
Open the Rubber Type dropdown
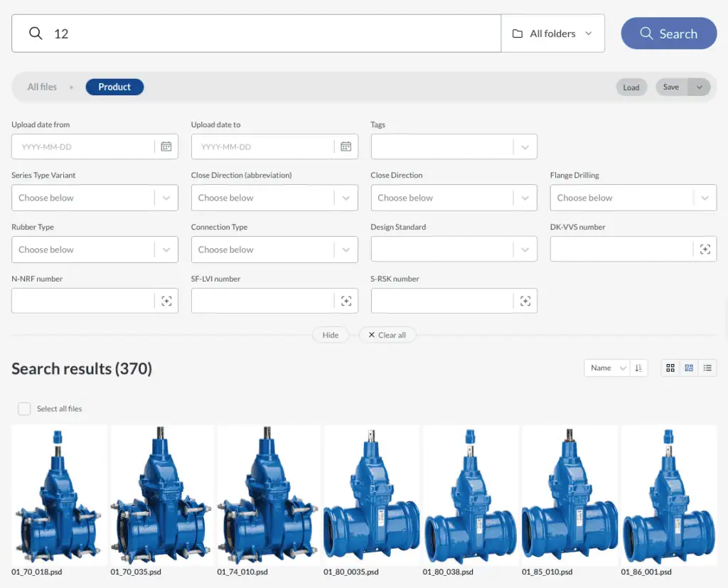pos(95,250)
